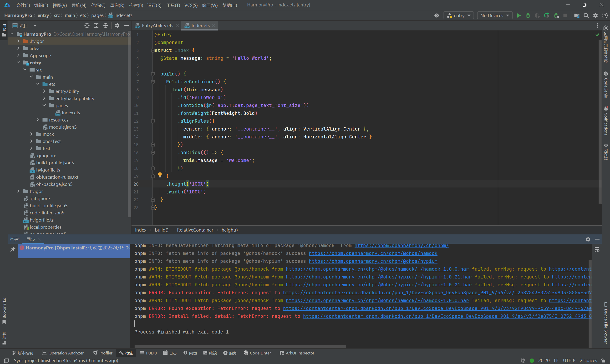610x364 pixels.
Task: Open CodeGenie side panel
Action: (x=605, y=85)
